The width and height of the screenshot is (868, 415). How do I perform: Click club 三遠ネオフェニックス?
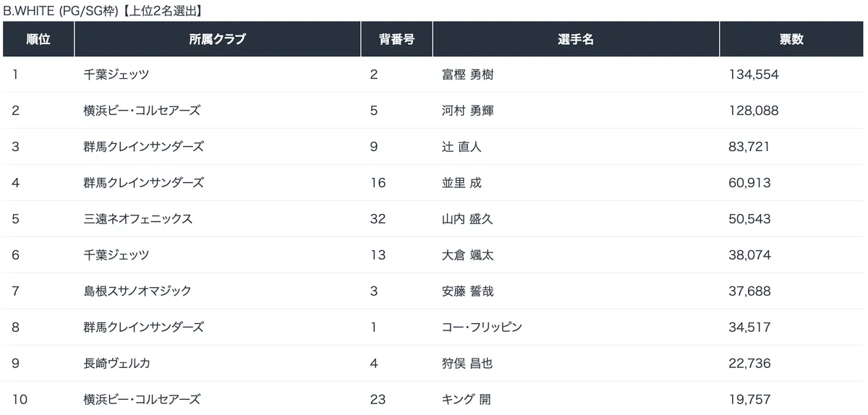138,219
